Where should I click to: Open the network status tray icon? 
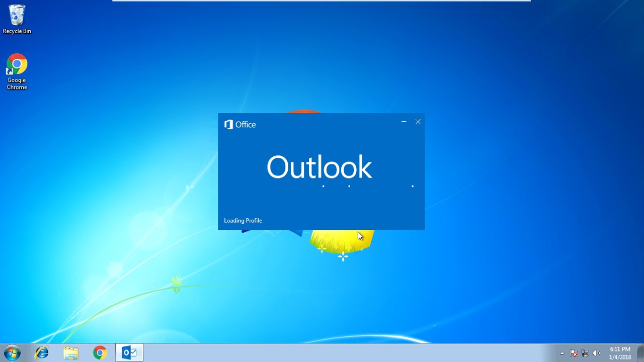coord(585,353)
